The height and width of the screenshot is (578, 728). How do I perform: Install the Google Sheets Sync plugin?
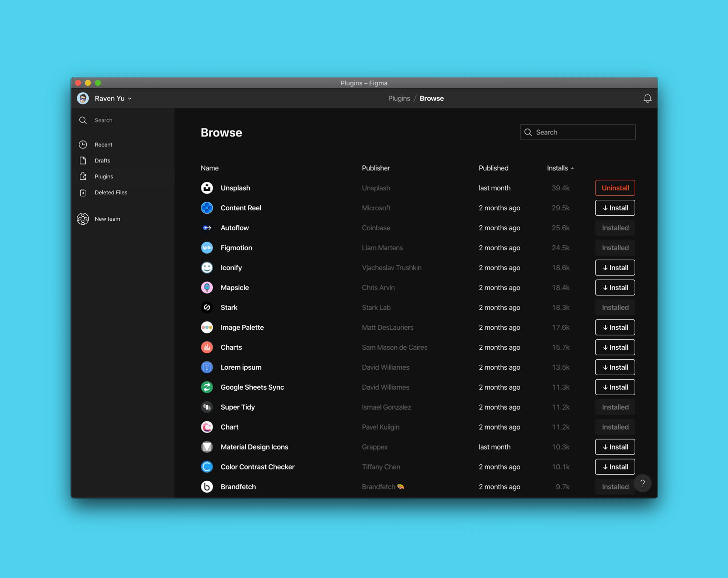615,387
